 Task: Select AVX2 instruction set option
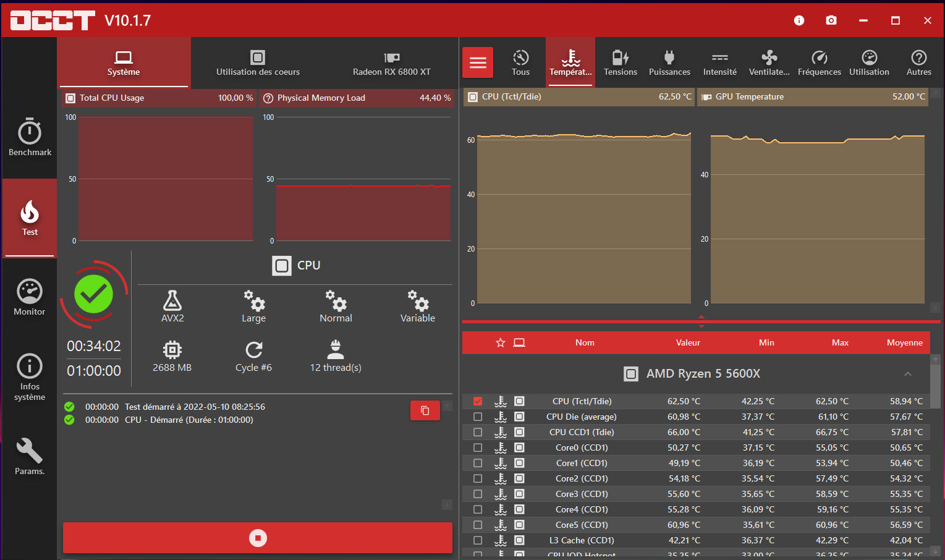click(x=172, y=307)
